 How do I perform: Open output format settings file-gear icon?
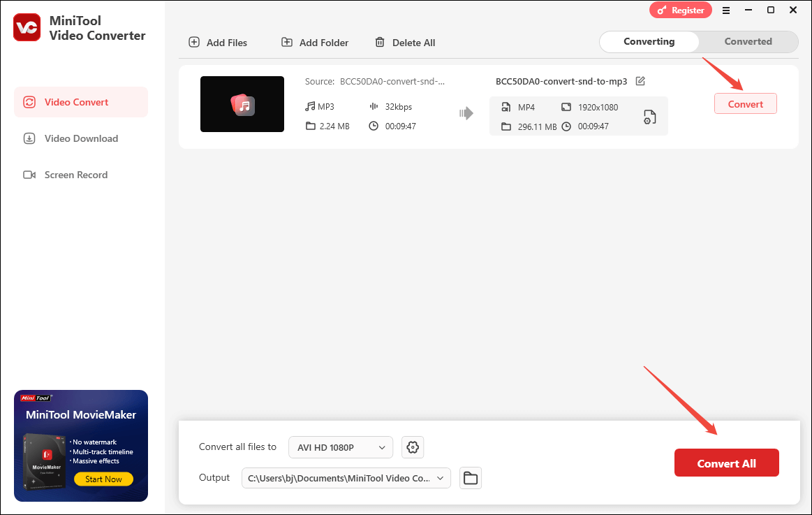tap(649, 117)
